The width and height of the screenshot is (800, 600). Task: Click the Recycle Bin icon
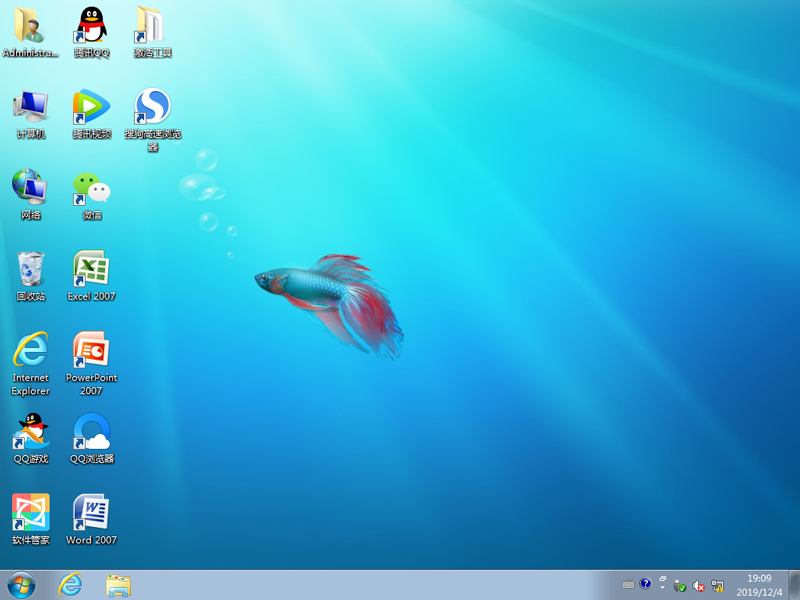pyautogui.click(x=30, y=269)
